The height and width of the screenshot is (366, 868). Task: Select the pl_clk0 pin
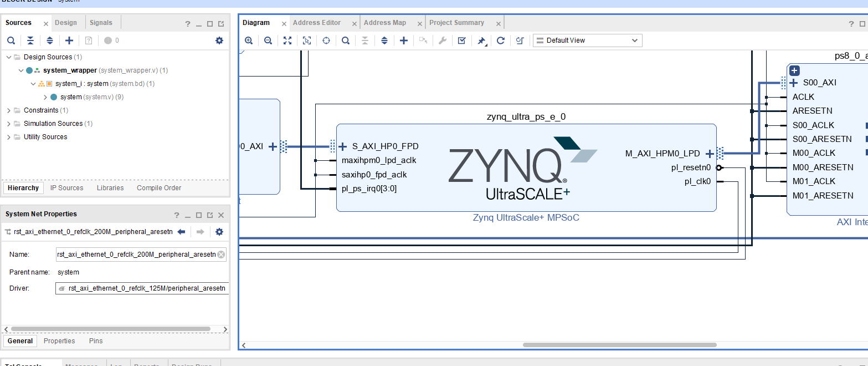point(697,181)
